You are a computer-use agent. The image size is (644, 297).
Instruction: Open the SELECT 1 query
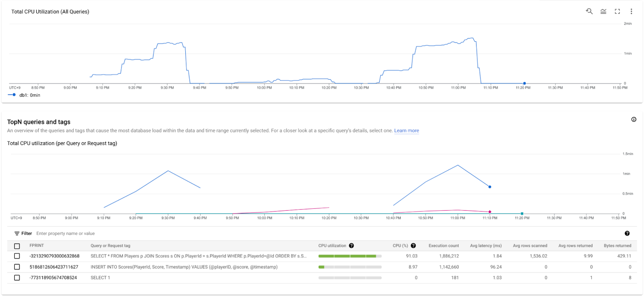[x=100, y=278]
